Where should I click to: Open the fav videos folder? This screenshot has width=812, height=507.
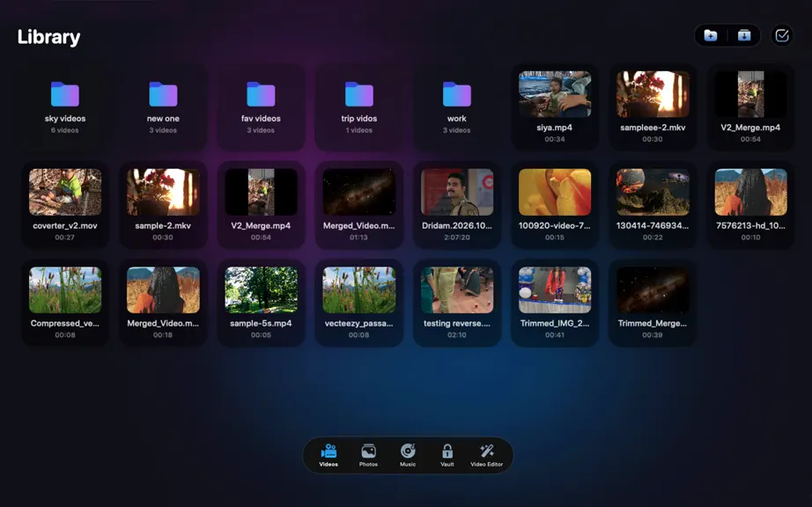pyautogui.click(x=261, y=107)
